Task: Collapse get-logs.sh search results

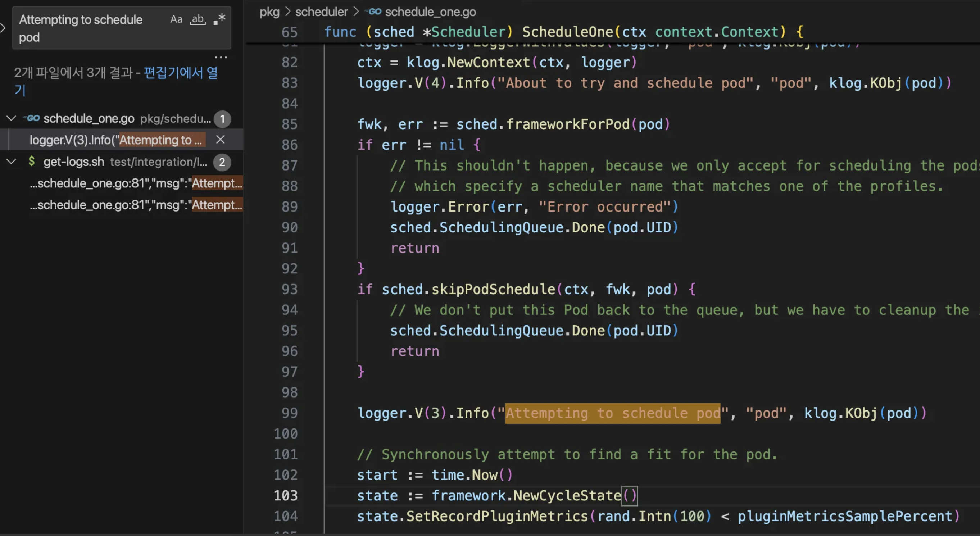Action: [x=12, y=162]
